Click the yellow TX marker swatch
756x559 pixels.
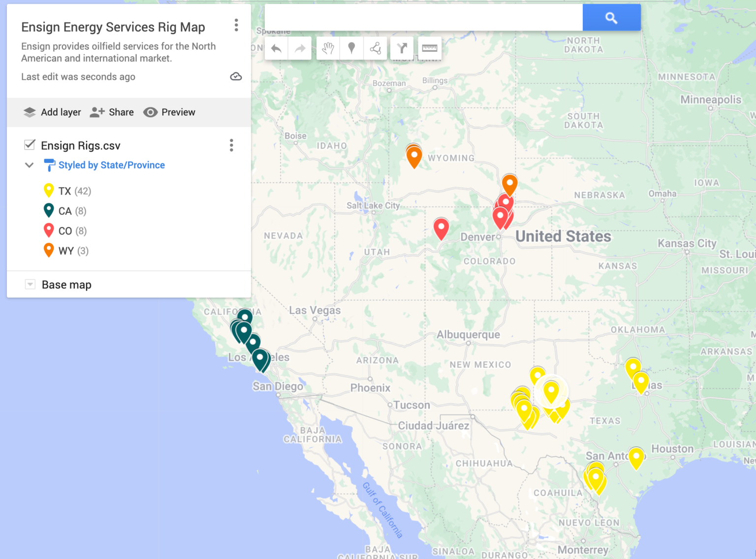[x=49, y=191]
